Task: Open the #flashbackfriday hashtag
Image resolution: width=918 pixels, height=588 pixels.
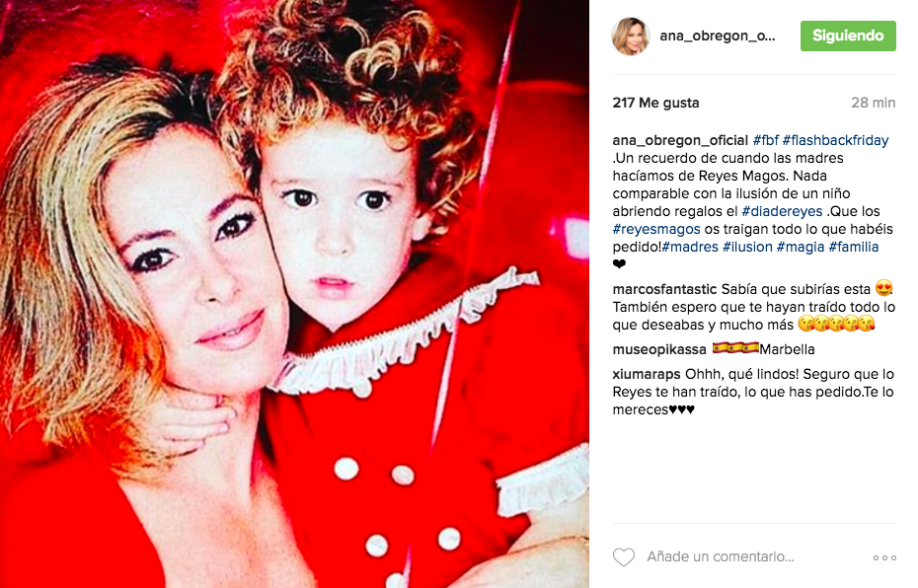Action: click(835, 140)
